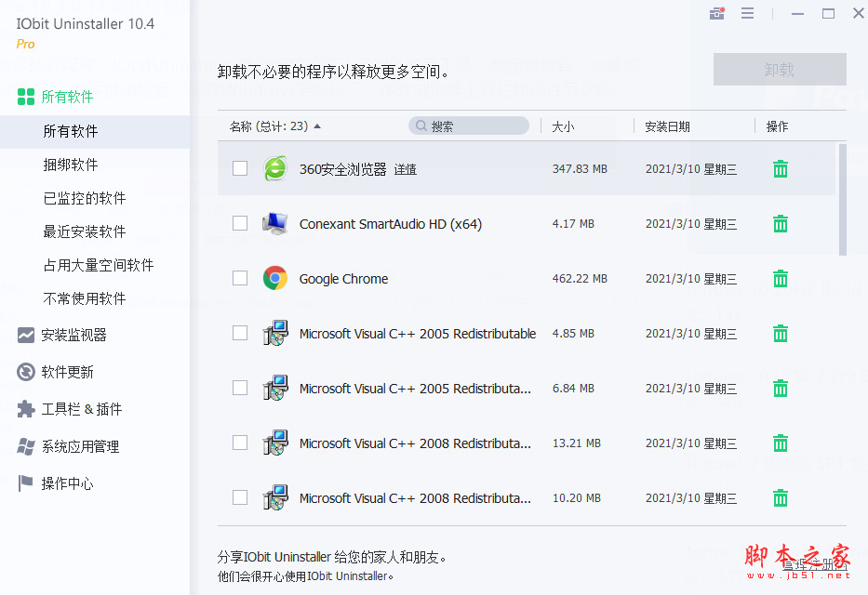Uninstall Google Chrome via trash icon
Screen dimensions: 868x595
click(x=781, y=278)
